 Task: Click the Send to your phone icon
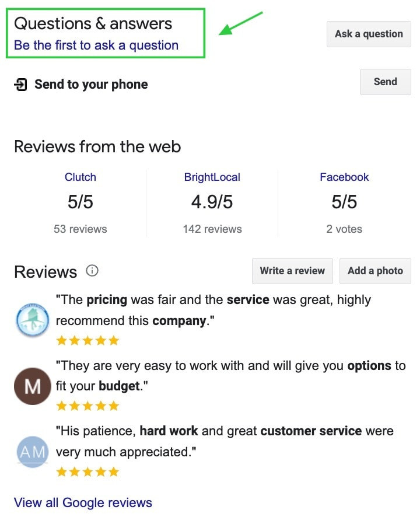(20, 85)
